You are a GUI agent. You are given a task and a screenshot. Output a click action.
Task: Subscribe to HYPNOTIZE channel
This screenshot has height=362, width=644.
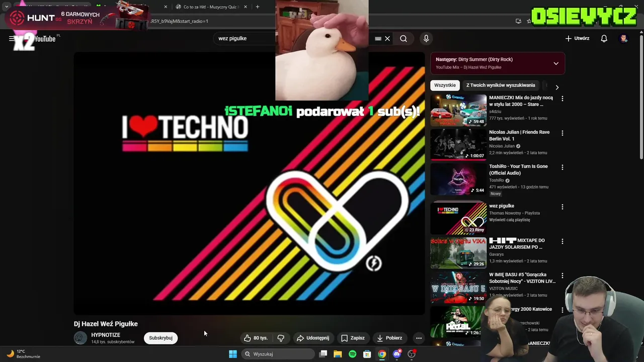click(160, 338)
